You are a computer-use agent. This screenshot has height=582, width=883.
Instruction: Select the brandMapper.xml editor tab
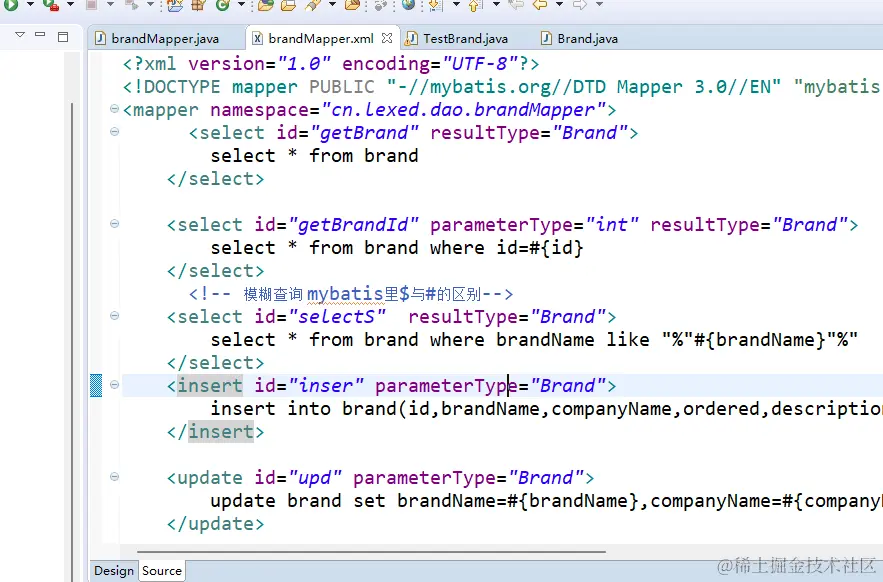pos(321,38)
